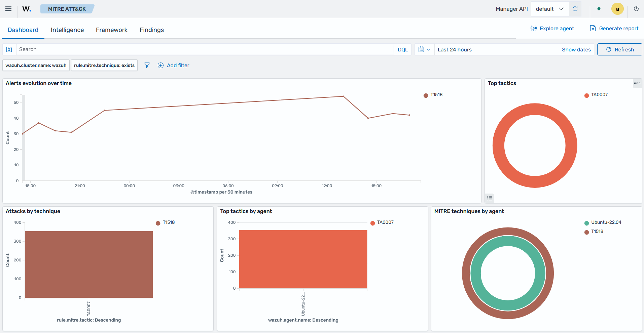Click T1518 legend in MITRE techniques by agent

pos(594,232)
